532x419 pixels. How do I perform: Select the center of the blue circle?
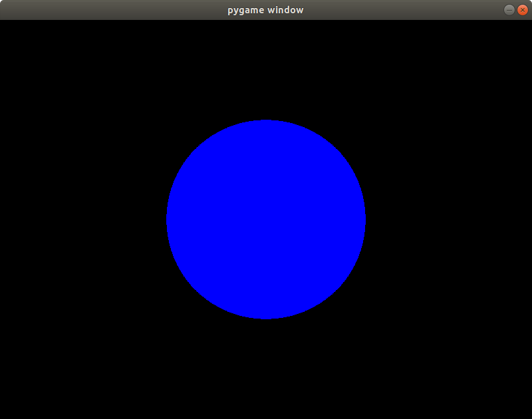[x=266, y=219]
